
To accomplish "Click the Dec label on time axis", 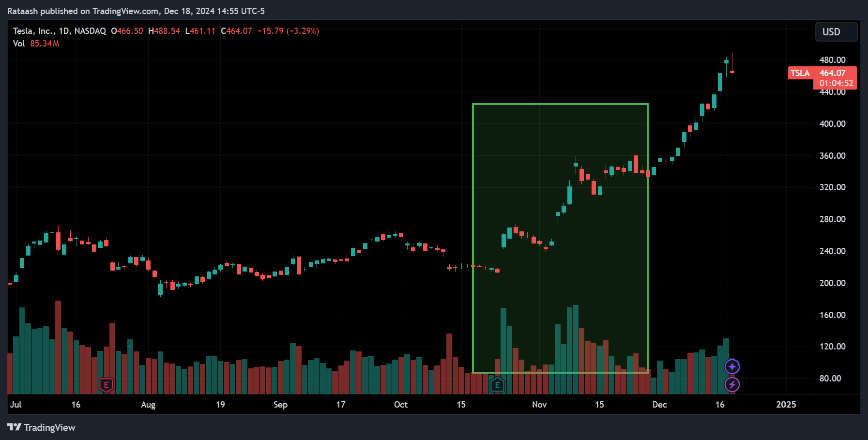I will (x=659, y=405).
